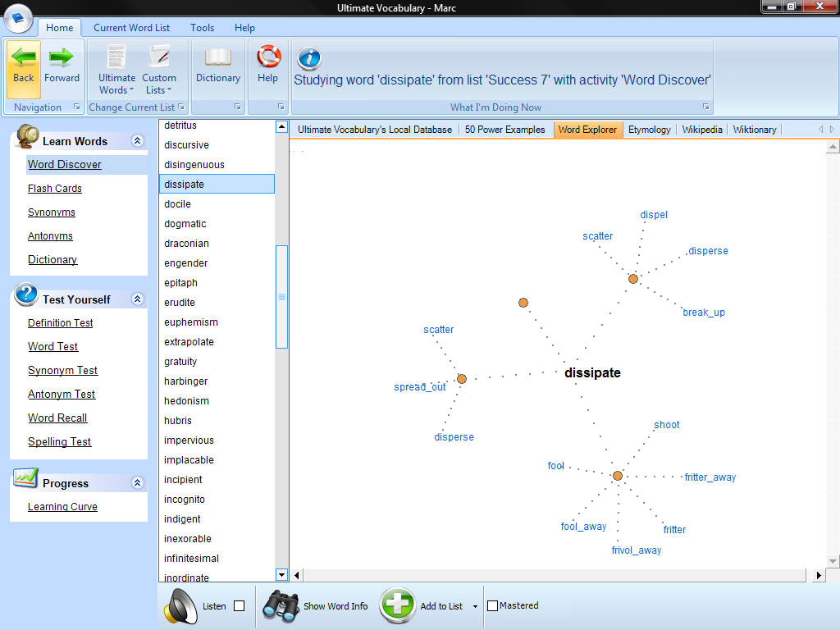
Task: Select the Word Explorer tab
Action: 587,130
